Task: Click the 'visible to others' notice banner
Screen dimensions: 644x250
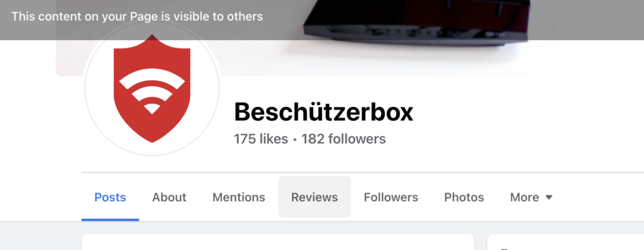Action: pyautogui.click(x=322, y=20)
